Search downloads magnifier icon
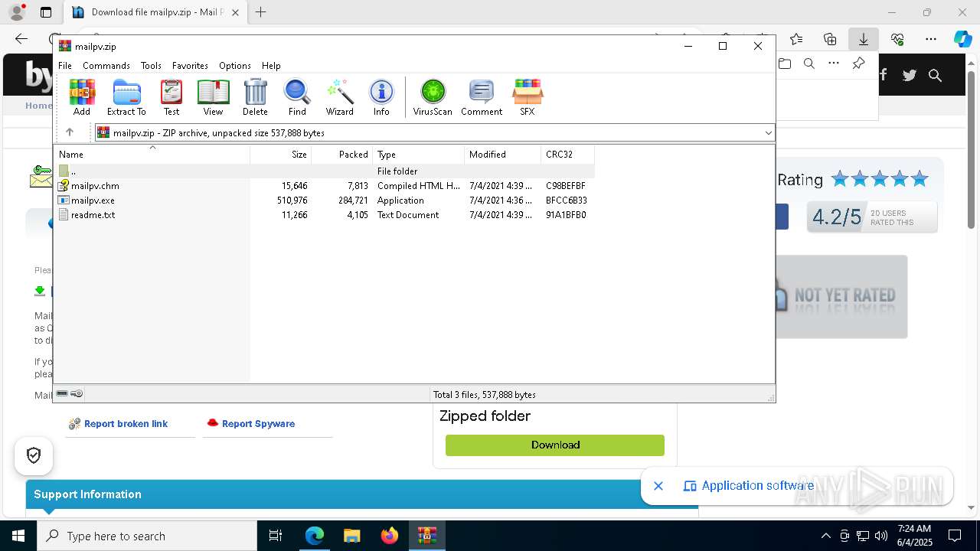Image resolution: width=980 pixels, height=551 pixels. [x=809, y=64]
